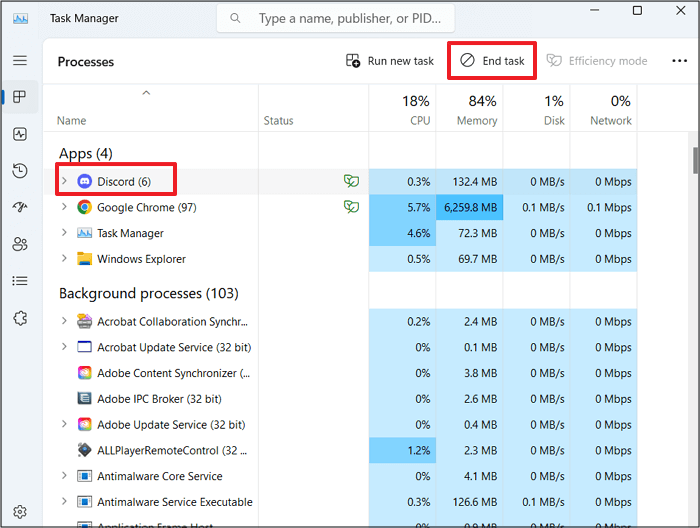Screen dimensions: 700x528
Task: Open the Performance page in sidebar
Action: 20,134
